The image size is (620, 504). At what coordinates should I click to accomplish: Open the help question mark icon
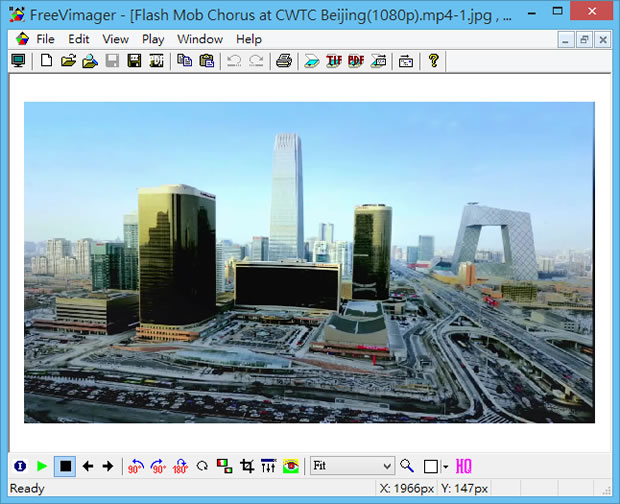(x=433, y=61)
